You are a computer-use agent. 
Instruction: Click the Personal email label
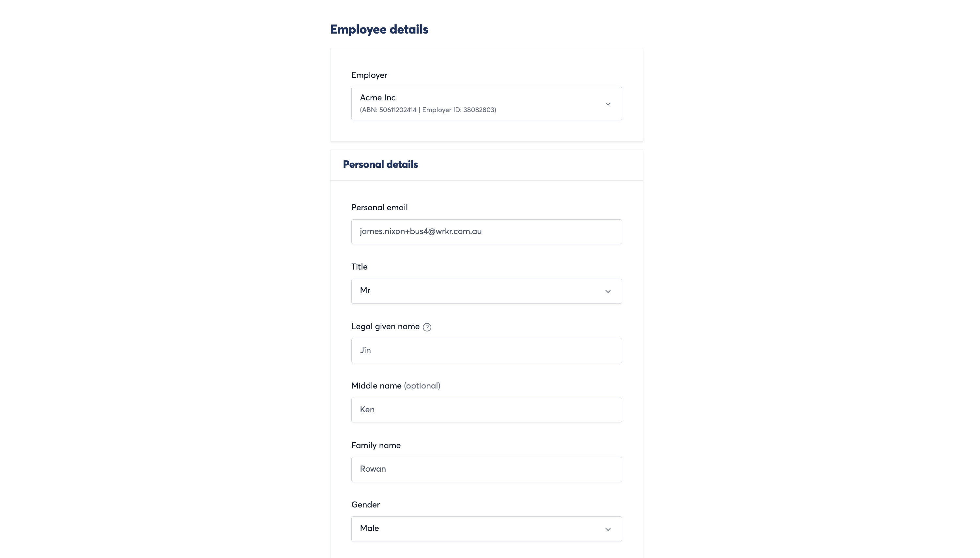(379, 207)
